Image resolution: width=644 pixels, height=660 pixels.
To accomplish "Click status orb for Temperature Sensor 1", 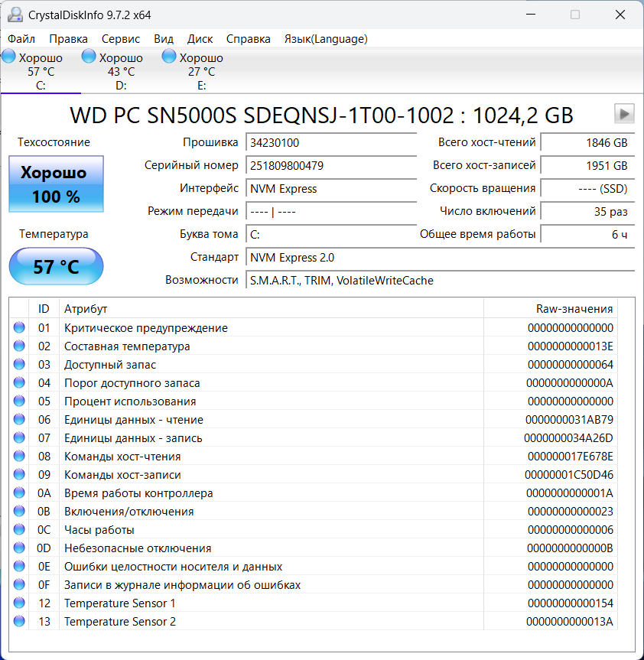I will coord(19,603).
